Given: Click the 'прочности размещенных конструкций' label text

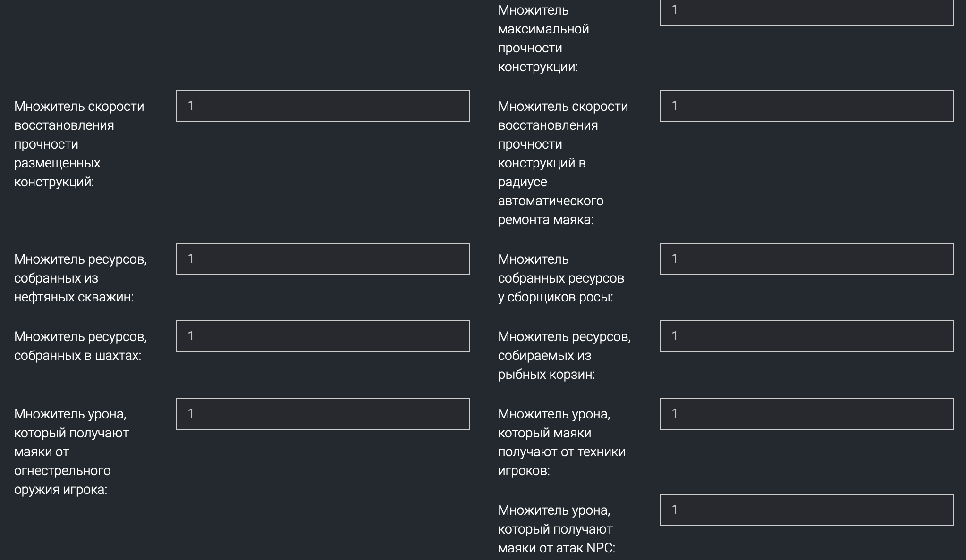Looking at the screenshot, I should click(x=57, y=163).
